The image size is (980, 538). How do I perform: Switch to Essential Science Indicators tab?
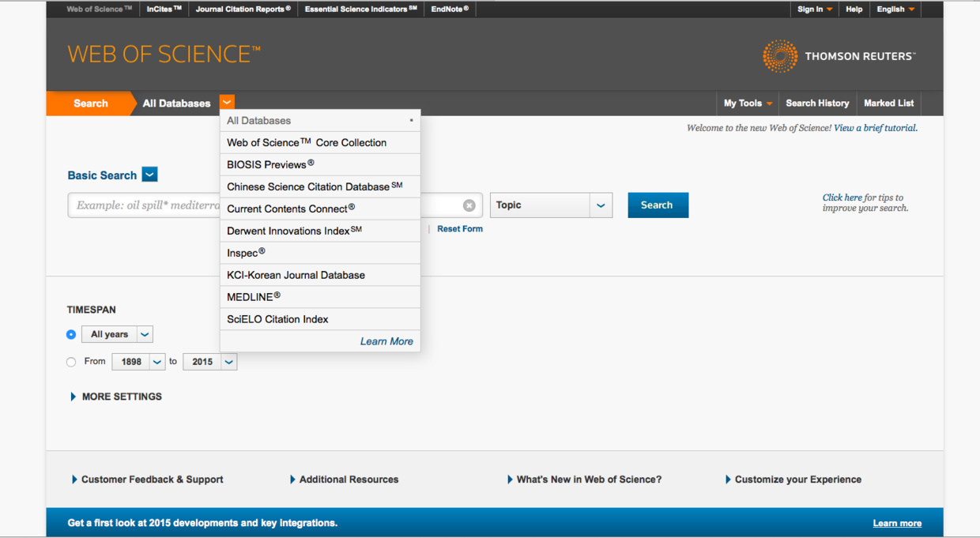pyautogui.click(x=361, y=9)
